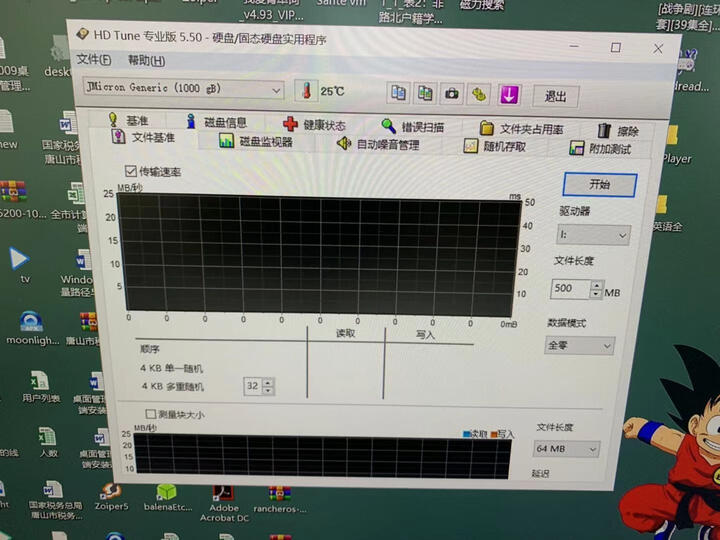The height and width of the screenshot is (540, 720).
Task: Click the options gear toolbar icon
Action: pos(479,95)
